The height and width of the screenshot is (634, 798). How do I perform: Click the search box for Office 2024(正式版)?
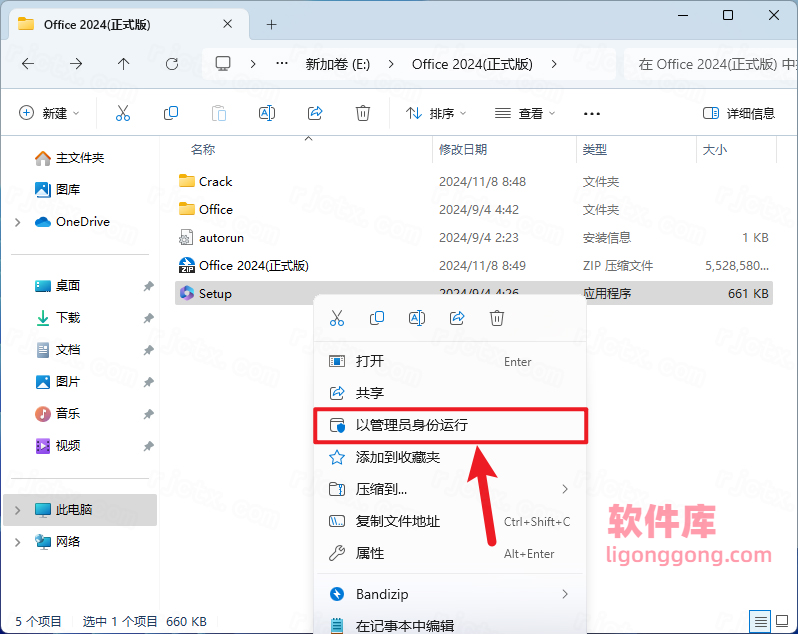click(x=711, y=64)
